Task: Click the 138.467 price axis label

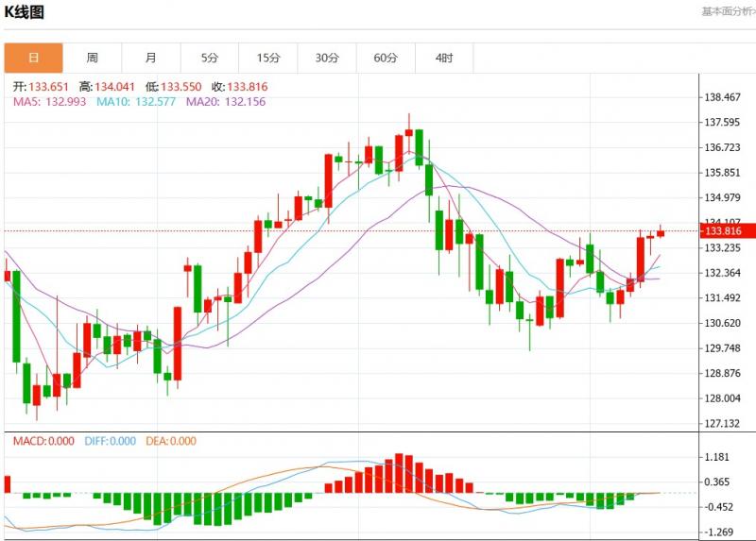Action: (723, 97)
